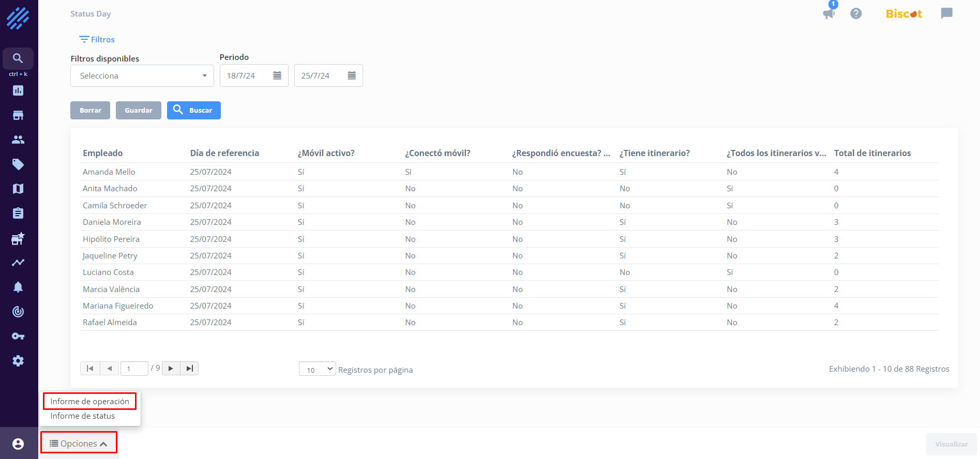This screenshot has height=459, width=980.
Task: Open the bar chart dashboard icon
Action: point(18,90)
